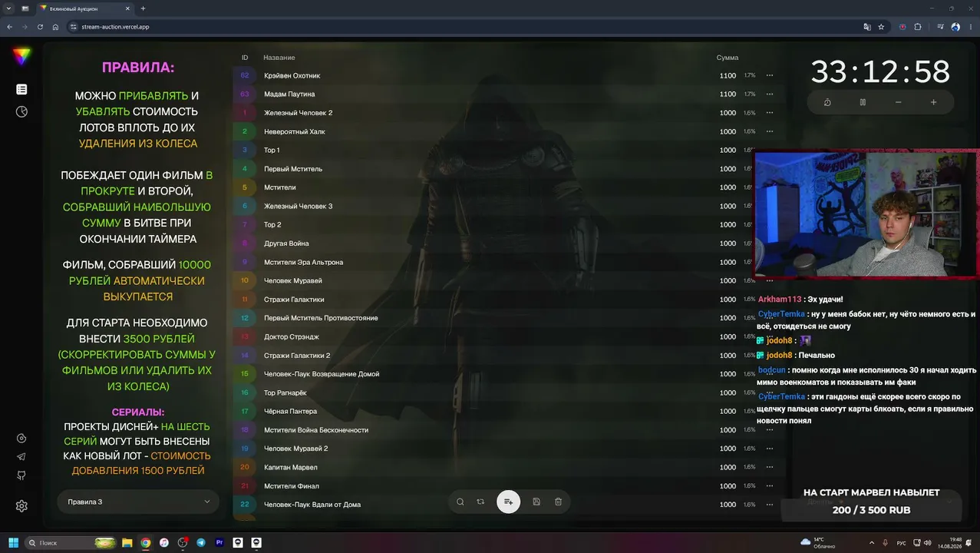Open options menu for Невероятный Халк
Screen dimensions: 980x553
[x=770, y=131]
